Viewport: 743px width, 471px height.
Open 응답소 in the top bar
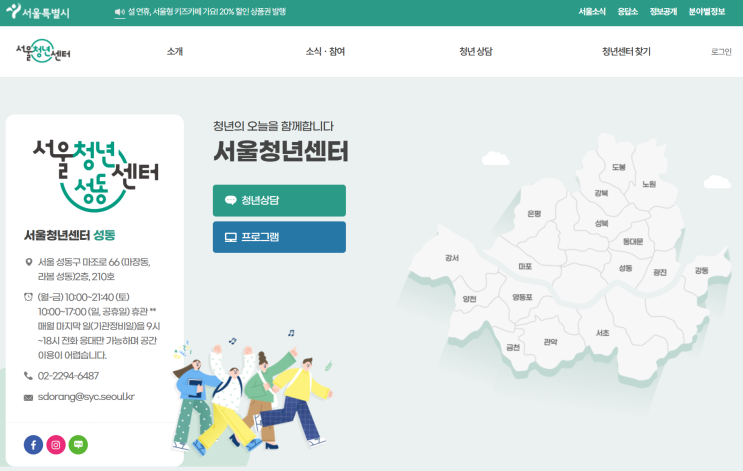(627, 12)
